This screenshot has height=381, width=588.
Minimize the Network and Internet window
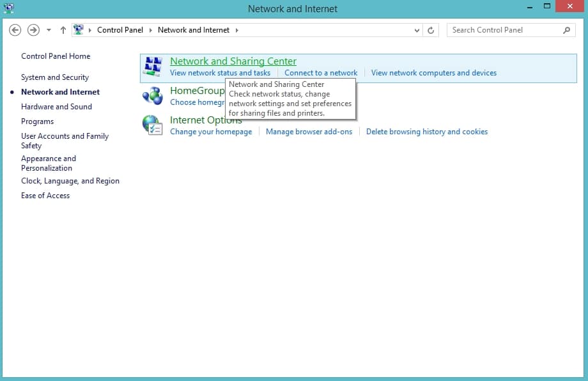pyautogui.click(x=530, y=7)
